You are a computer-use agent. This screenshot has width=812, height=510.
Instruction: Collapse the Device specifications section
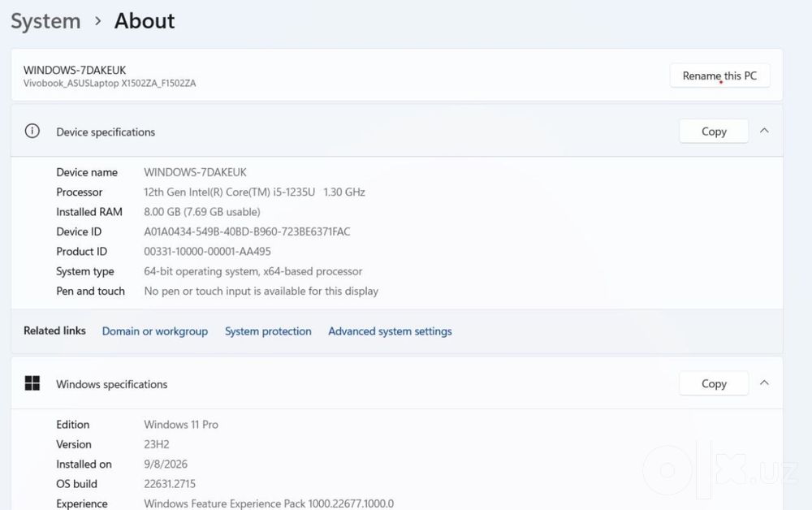(764, 131)
